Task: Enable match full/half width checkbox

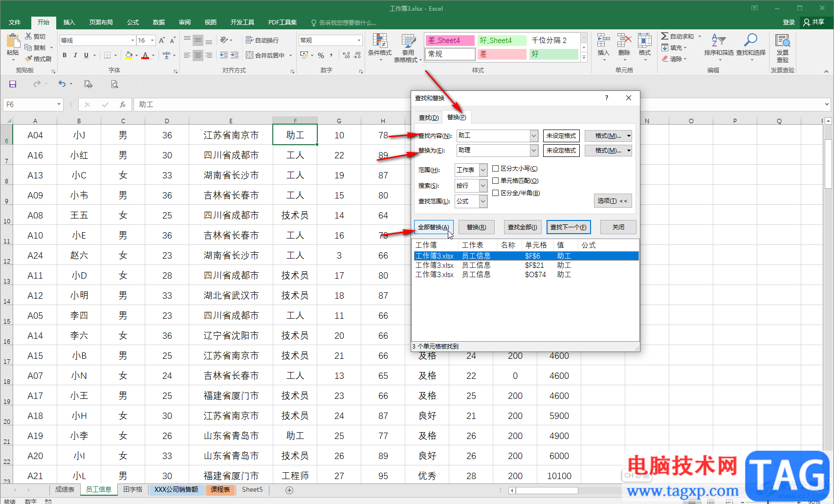Action: click(495, 193)
